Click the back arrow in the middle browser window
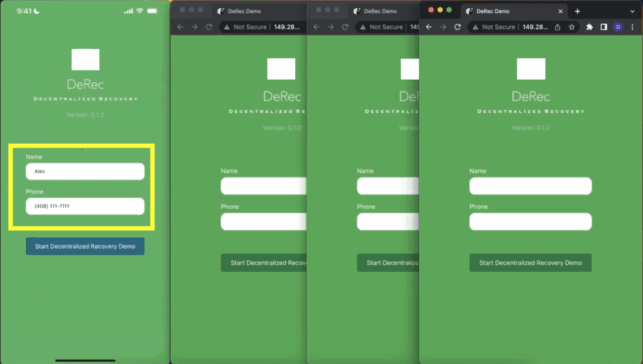Viewport: 643px width, 364px height. (316, 27)
